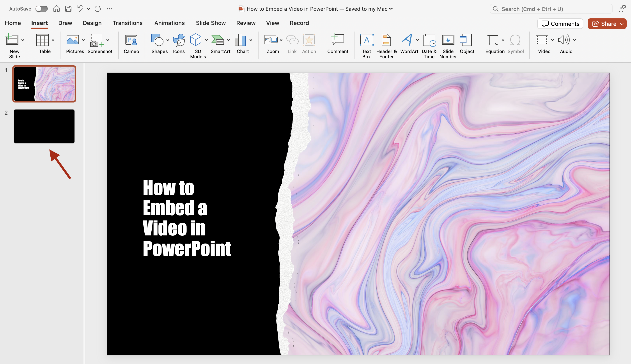Open the Comments pane button
Screen dimensions: 631x364
tap(560, 24)
